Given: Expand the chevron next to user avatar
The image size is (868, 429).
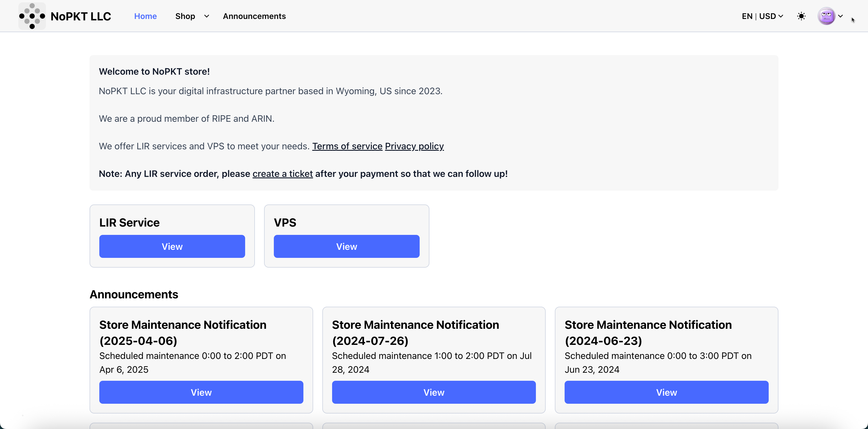Looking at the screenshot, I should point(840,16).
